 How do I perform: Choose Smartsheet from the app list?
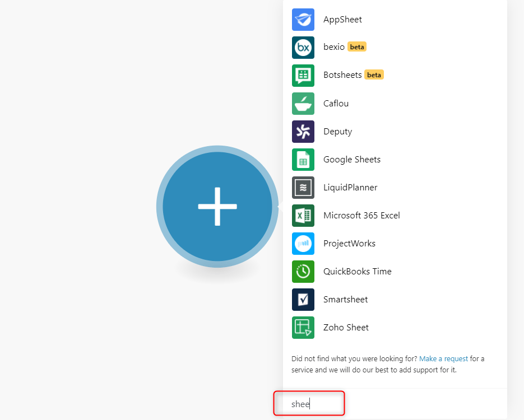tap(346, 300)
